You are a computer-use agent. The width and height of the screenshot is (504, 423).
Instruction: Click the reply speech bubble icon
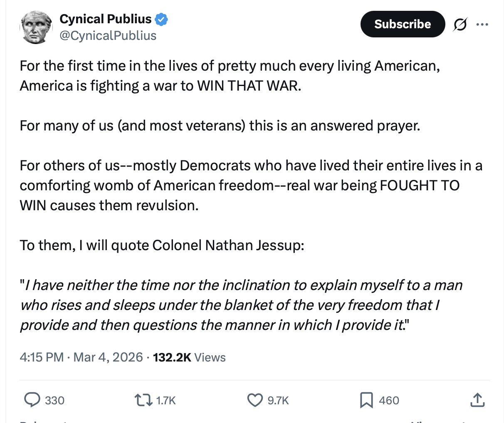[x=32, y=400]
